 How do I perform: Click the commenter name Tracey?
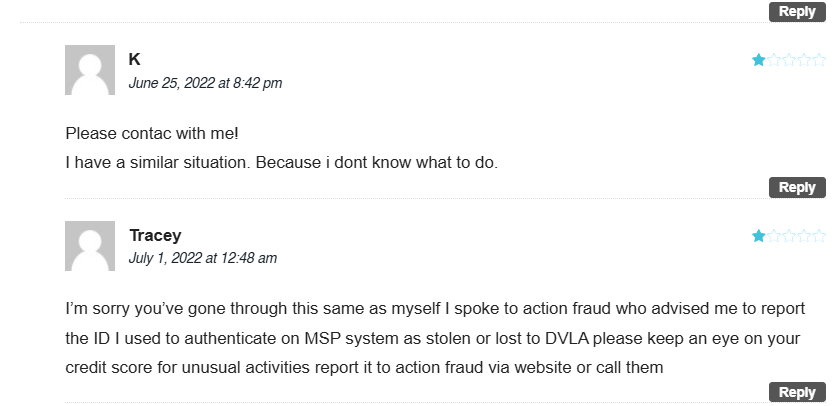(x=155, y=235)
